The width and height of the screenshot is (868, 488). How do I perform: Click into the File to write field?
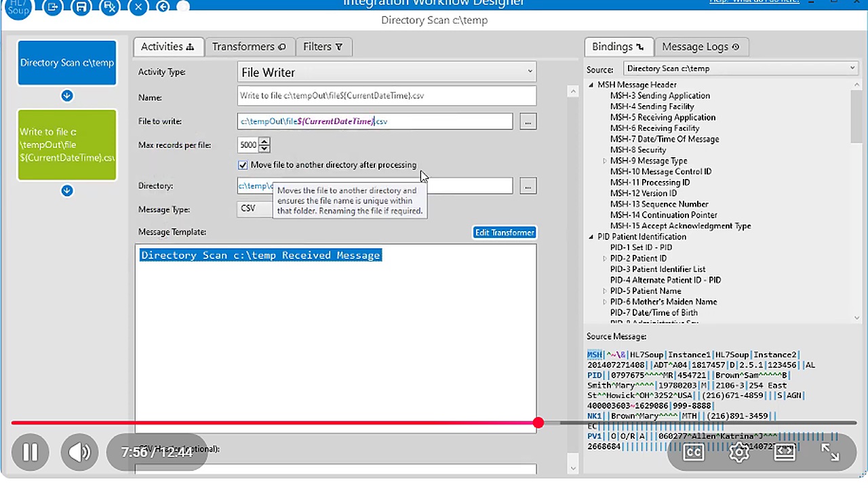[x=375, y=121]
